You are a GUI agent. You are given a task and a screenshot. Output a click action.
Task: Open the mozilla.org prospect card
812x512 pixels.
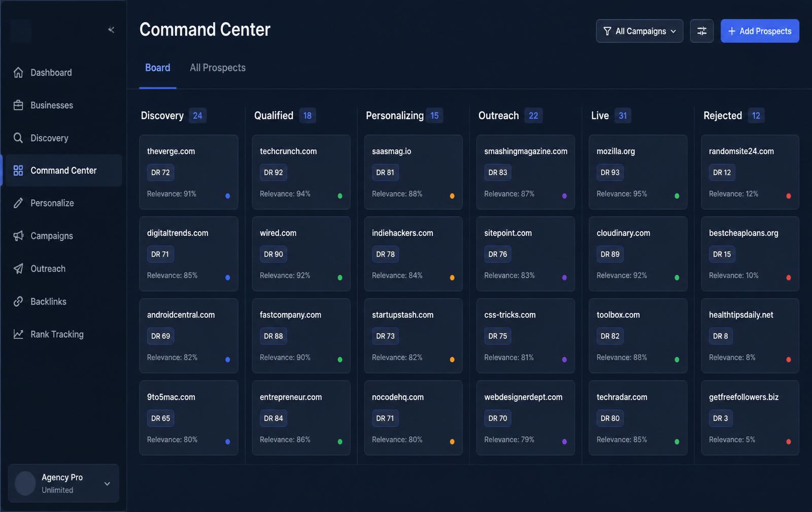(x=638, y=172)
